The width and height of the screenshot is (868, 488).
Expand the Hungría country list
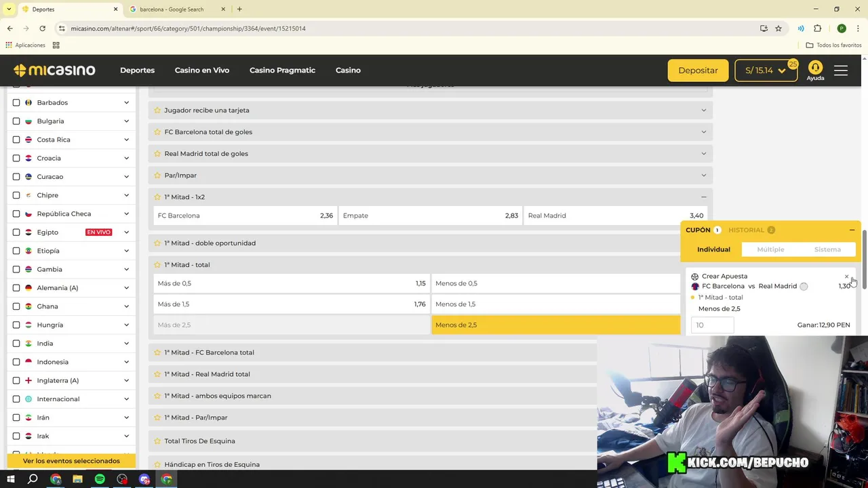click(x=126, y=325)
